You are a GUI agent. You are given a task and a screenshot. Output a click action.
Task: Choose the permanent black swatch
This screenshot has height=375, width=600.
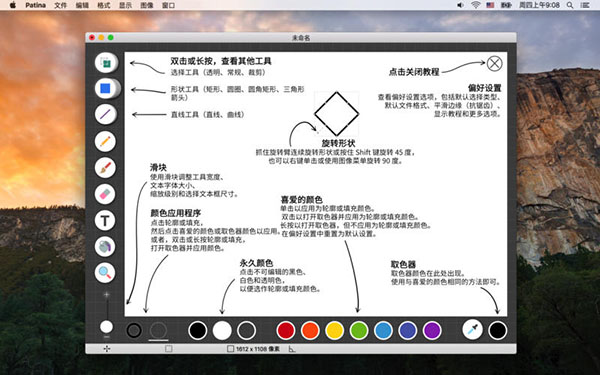click(x=198, y=330)
